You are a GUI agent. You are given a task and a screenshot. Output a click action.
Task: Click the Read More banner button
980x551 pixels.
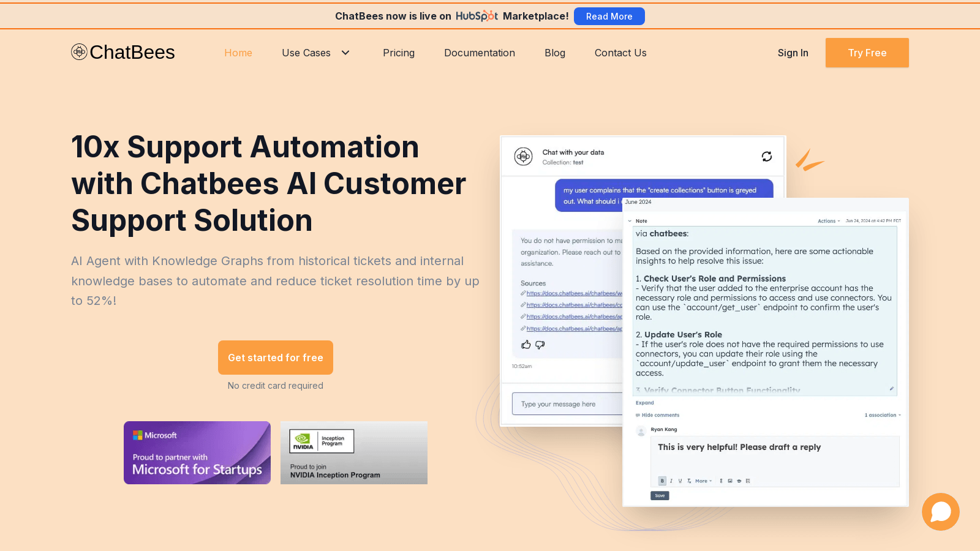coord(609,17)
